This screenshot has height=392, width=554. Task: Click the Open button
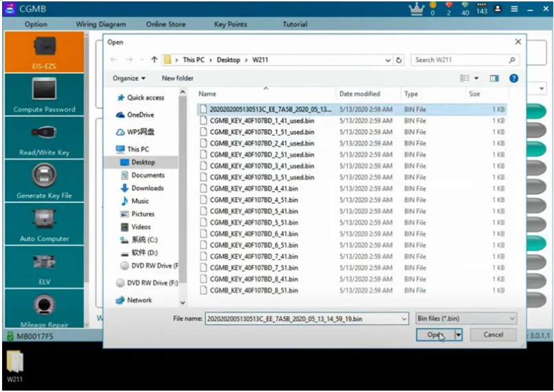pyautogui.click(x=436, y=334)
